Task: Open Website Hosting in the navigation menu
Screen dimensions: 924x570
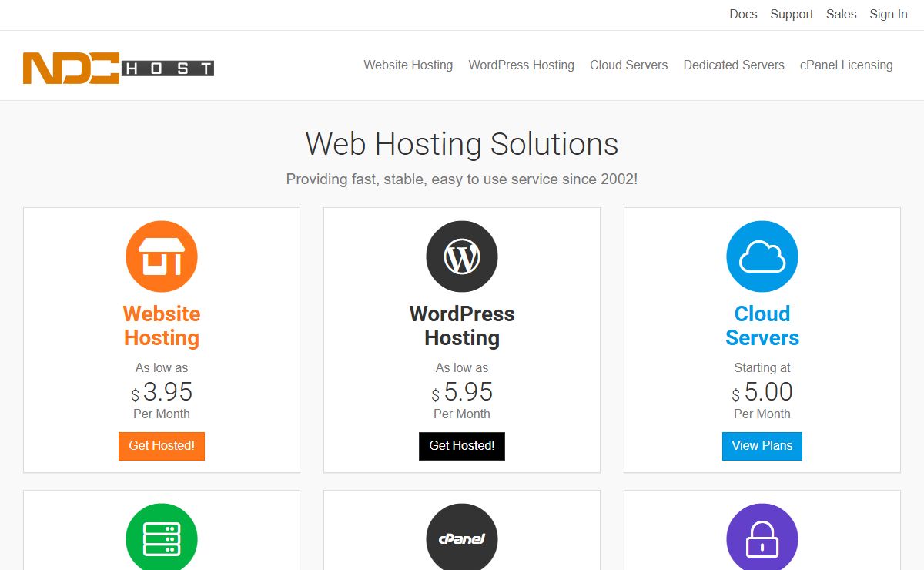Action: click(x=408, y=65)
